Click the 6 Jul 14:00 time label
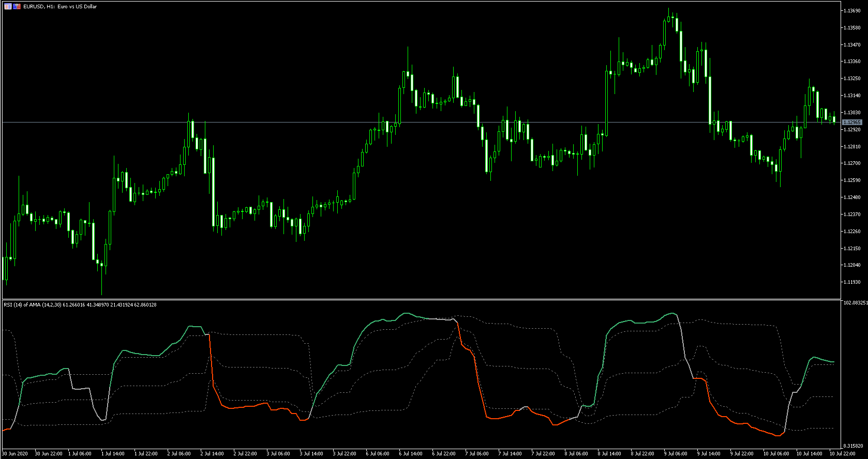 click(410, 454)
